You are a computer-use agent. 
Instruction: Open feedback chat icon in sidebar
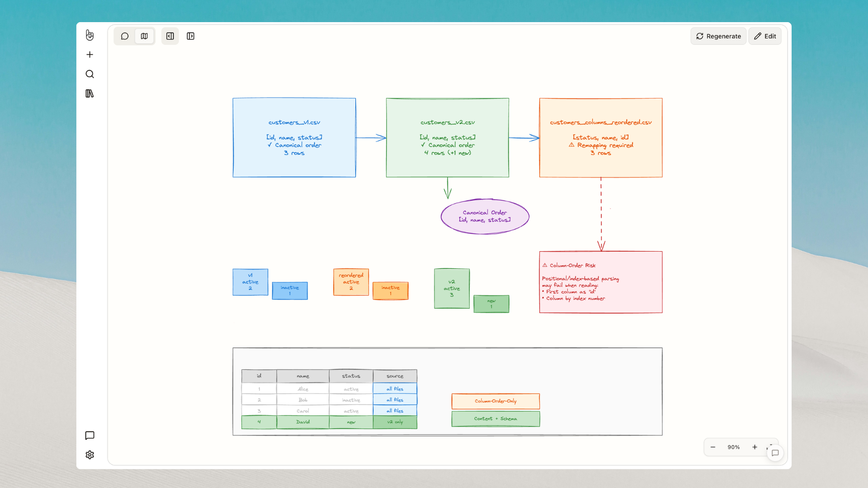coord(90,436)
